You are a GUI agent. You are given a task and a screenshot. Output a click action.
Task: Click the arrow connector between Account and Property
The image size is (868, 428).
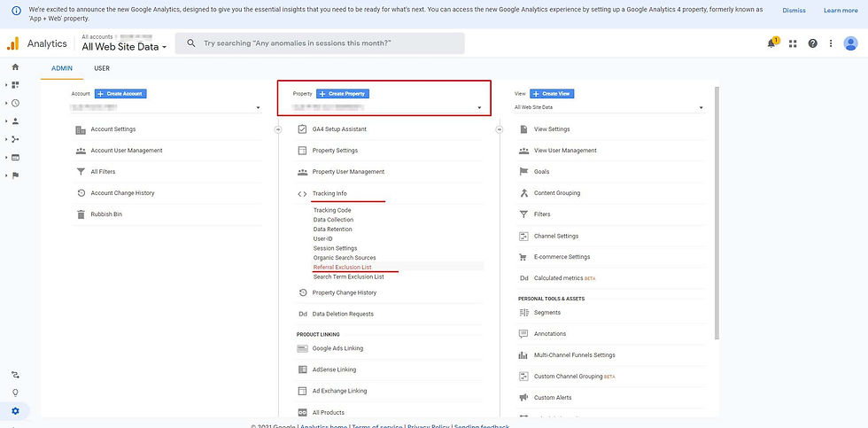[278, 129]
